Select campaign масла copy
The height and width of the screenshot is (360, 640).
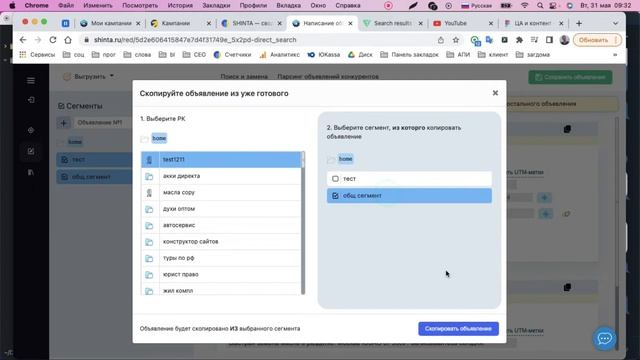[x=221, y=192]
